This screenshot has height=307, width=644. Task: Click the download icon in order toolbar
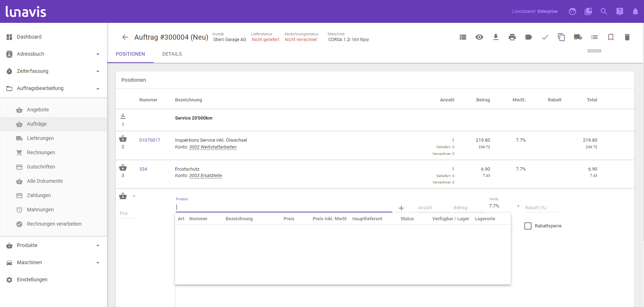[x=496, y=37]
